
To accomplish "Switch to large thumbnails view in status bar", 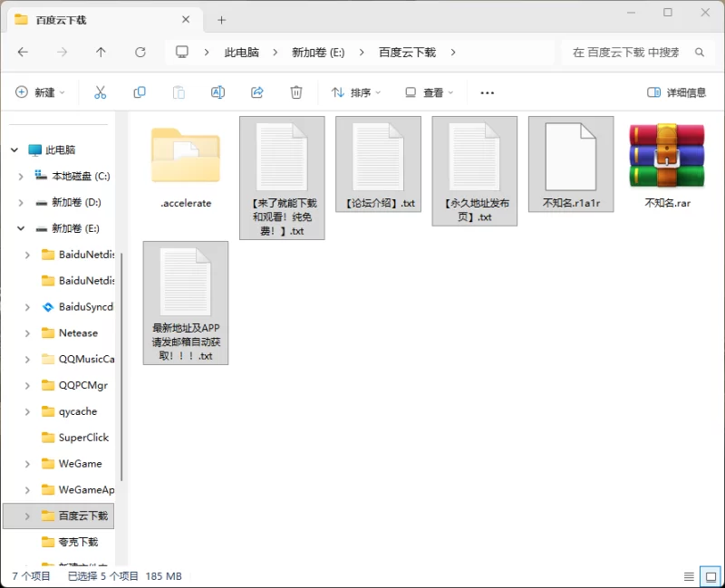I will point(710,576).
